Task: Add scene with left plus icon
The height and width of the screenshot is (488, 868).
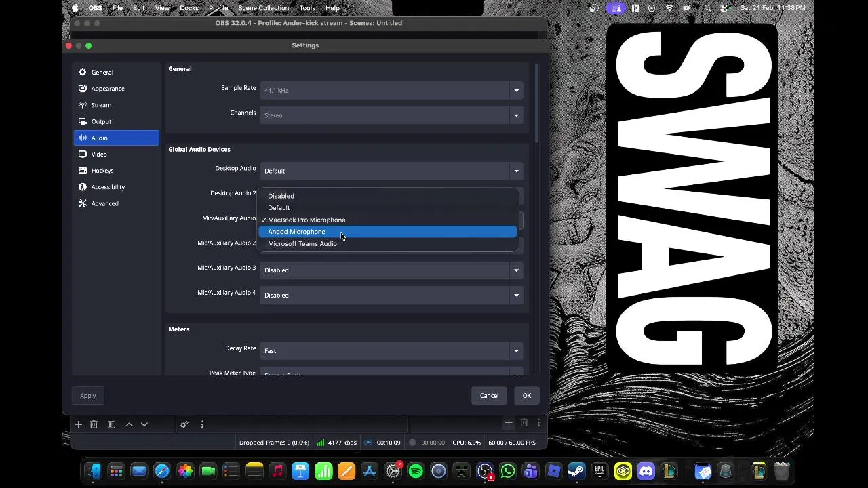Action: 79,424
